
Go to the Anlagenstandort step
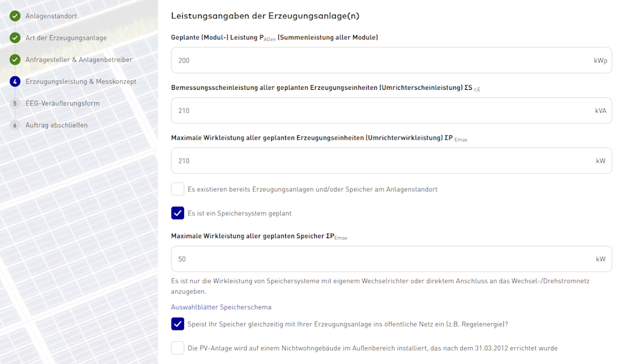51,16
